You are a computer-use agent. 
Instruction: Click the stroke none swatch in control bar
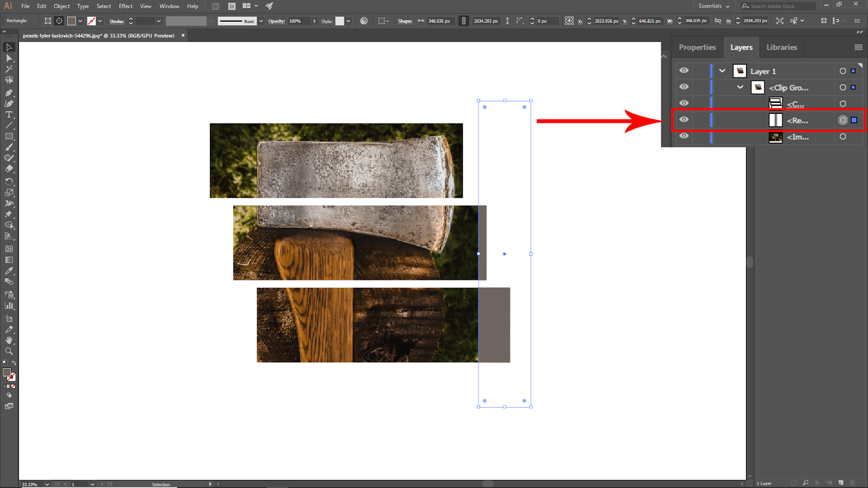(92, 21)
